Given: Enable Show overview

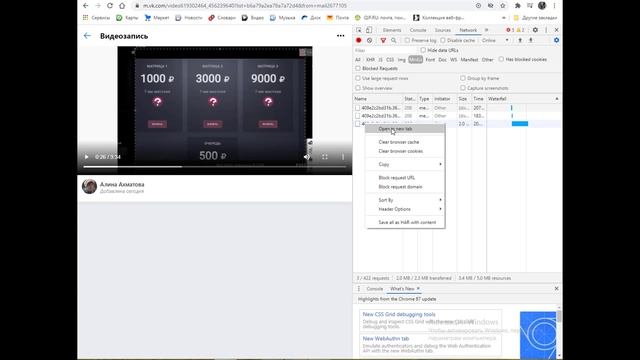Looking at the screenshot, I should click(x=358, y=88).
